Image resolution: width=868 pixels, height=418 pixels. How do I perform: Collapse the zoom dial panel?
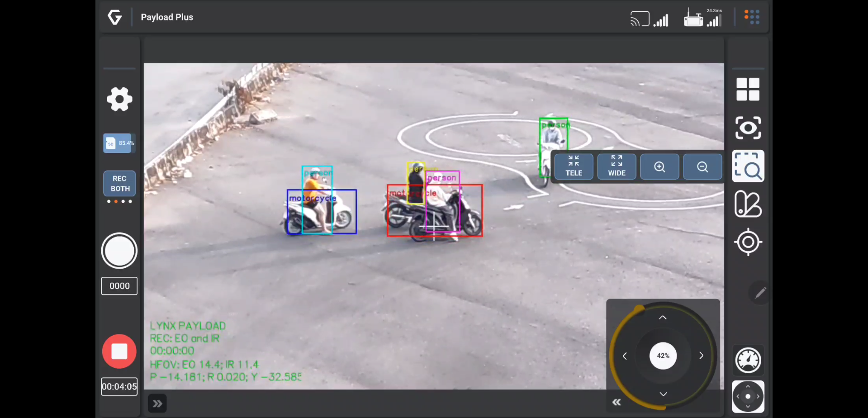tap(617, 402)
